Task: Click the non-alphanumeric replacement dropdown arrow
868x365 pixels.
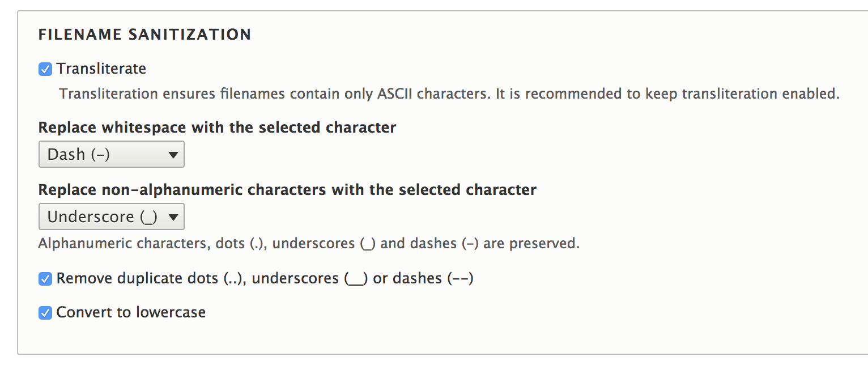Action: point(175,216)
